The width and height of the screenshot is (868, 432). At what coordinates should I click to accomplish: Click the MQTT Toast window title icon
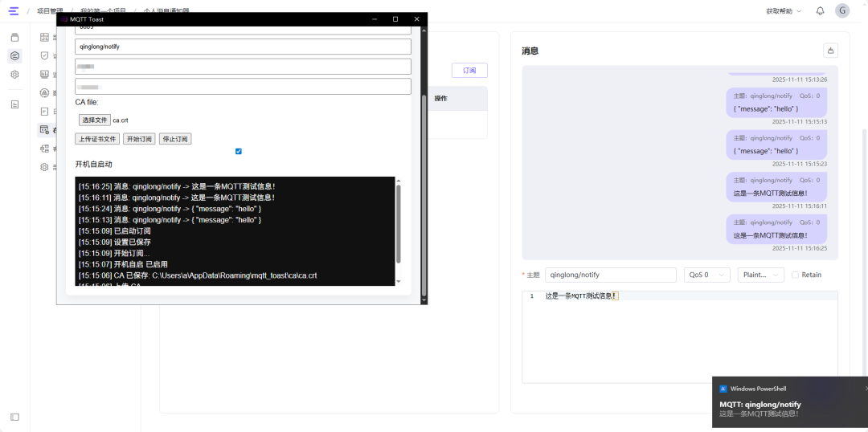click(63, 18)
